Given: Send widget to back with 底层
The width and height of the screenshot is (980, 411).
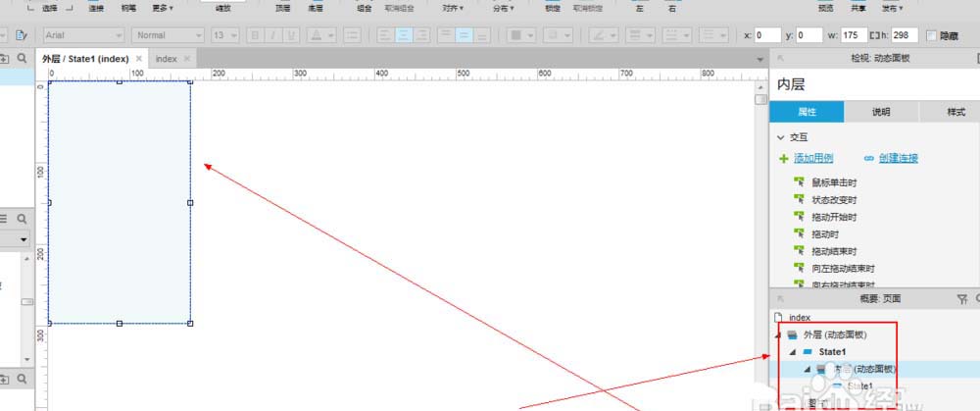Looking at the screenshot, I should pos(316,8).
